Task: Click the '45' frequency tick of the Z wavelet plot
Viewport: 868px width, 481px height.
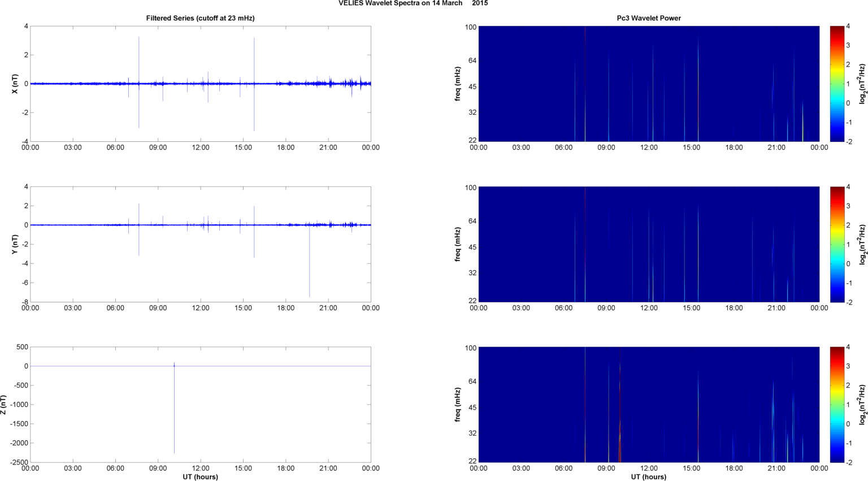Action: click(472, 408)
